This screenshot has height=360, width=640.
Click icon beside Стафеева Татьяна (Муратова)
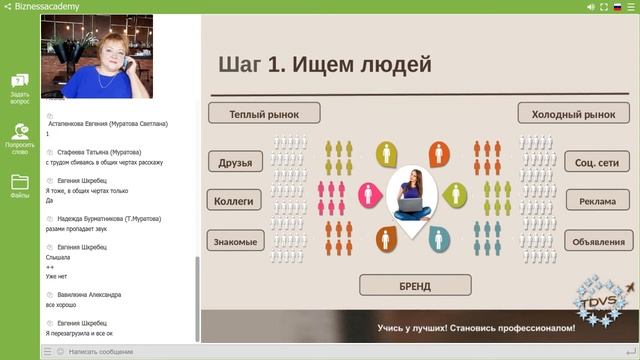point(50,152)
